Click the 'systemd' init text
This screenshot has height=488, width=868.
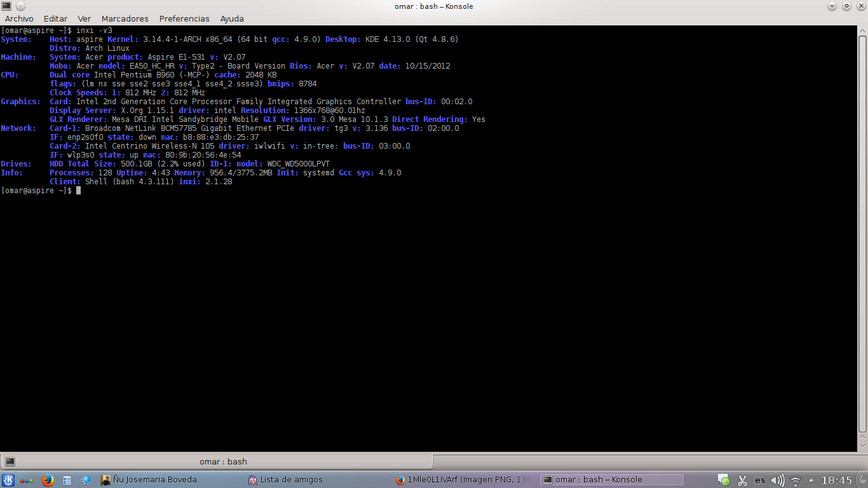318,173
